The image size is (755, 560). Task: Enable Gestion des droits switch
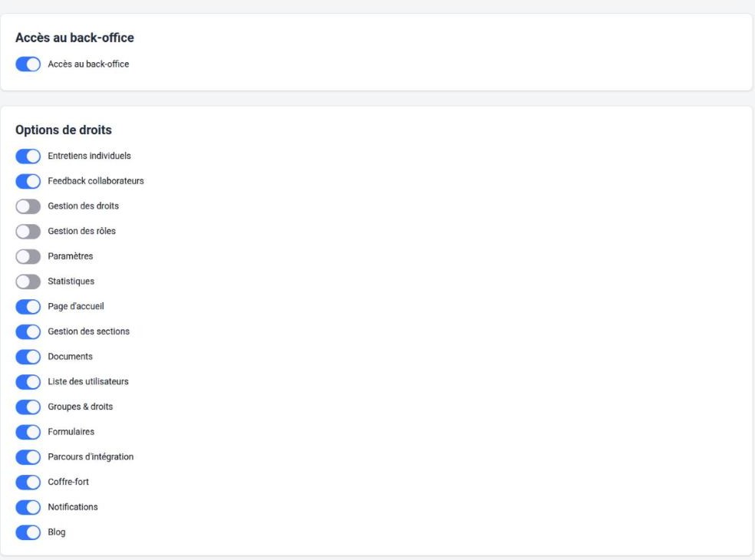pyautogui.click(x=28, y=206)
